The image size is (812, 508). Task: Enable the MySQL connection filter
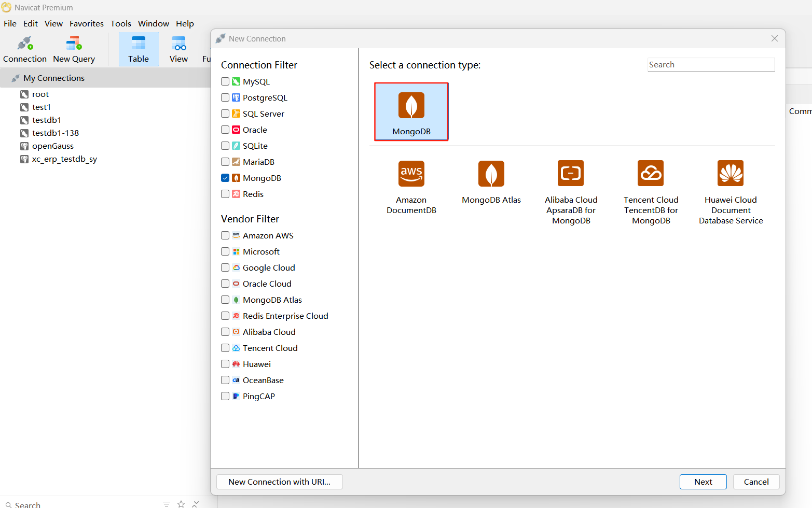point(225,81)
